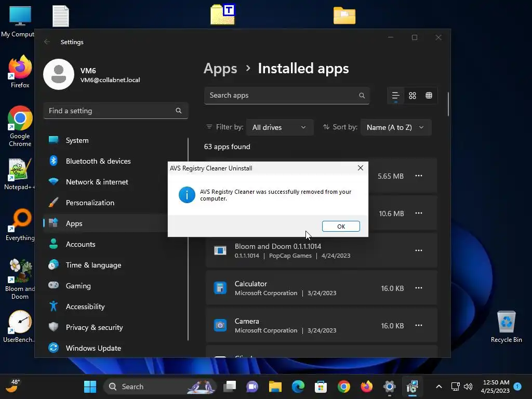Click the Search apps field
This screenshot has height=399, width=532.
pos(286,96)
